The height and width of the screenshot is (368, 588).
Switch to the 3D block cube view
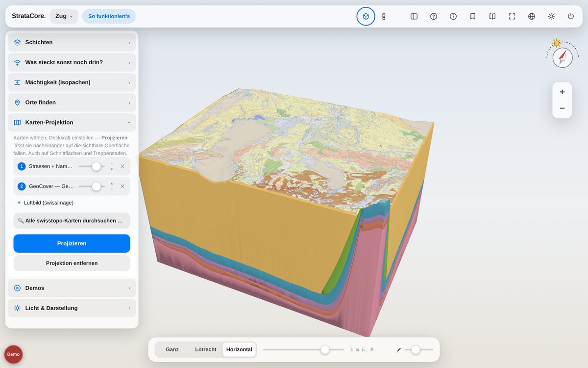366,16
